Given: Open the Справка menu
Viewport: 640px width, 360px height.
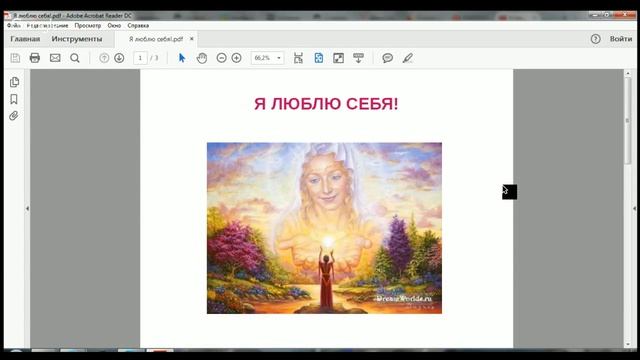Looking at the screenshot, I should point(138,25).
